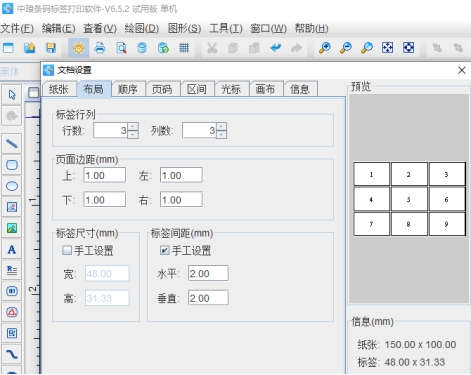Select the rounded rectangle tool
471x375 pixels.
tap(12, 165)
